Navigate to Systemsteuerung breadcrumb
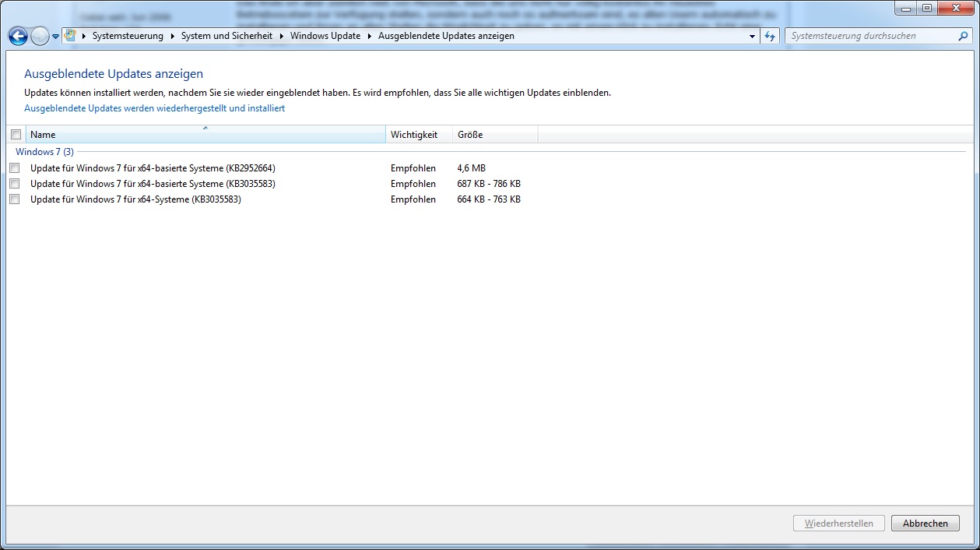980x550 pixels. coord(128,36)
